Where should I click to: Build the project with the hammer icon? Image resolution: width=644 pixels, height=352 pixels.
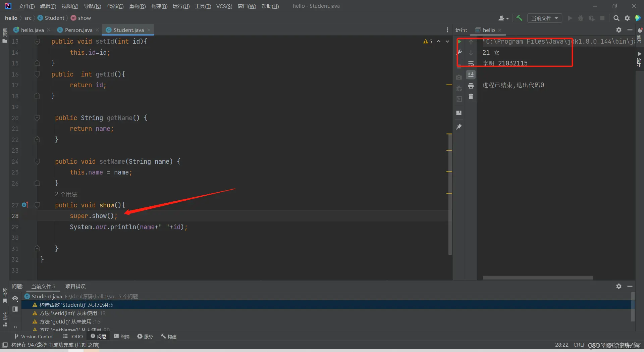[x=519, y=18]
